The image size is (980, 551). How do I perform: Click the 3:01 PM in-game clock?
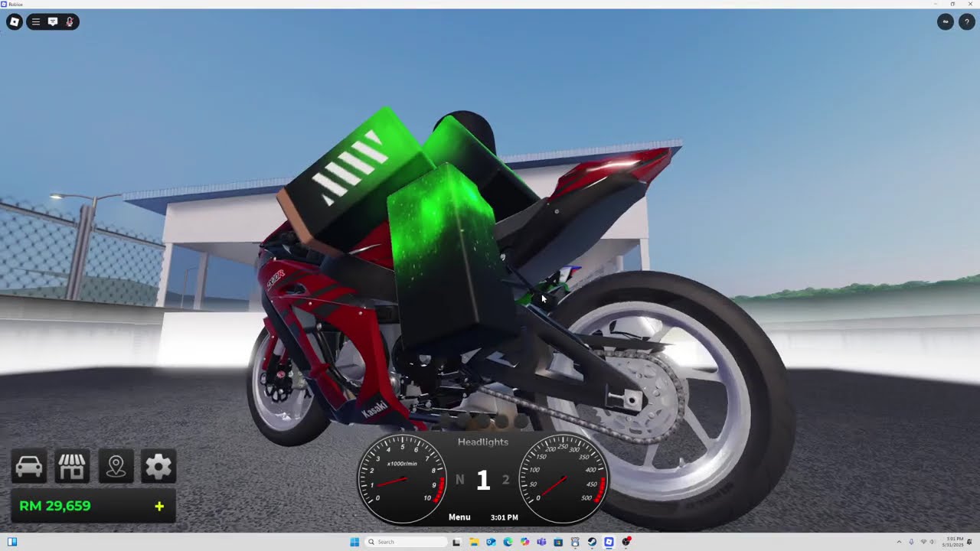coord(504,517)
